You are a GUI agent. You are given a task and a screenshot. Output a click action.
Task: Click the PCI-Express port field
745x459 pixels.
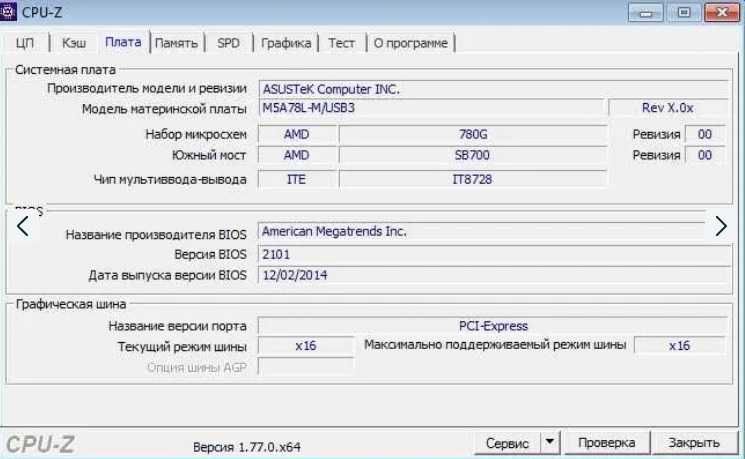[x=493, y=326]
